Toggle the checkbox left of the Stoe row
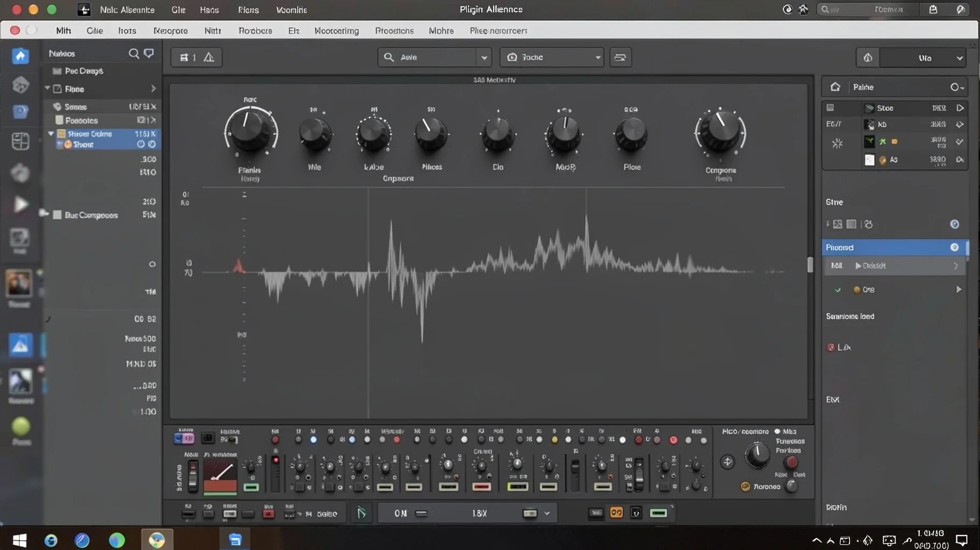Viewport: 980px width, 550px height. pyautogui.click(x=830, y=108)
